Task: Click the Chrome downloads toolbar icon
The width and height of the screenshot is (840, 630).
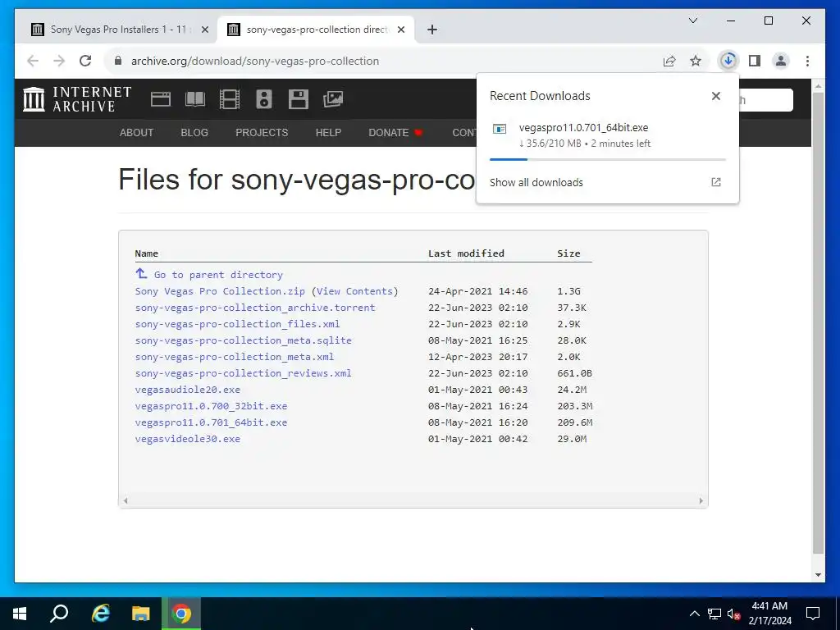Action: pyautogui.click(x=728, y=61)
